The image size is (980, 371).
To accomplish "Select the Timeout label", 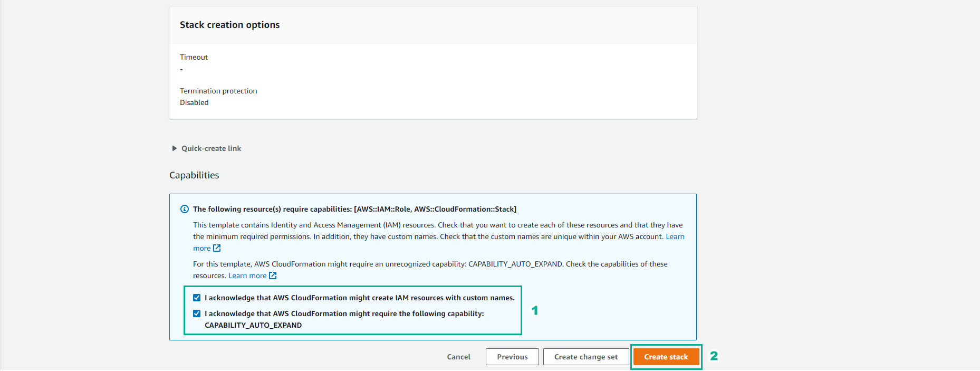I will point(194,57).
